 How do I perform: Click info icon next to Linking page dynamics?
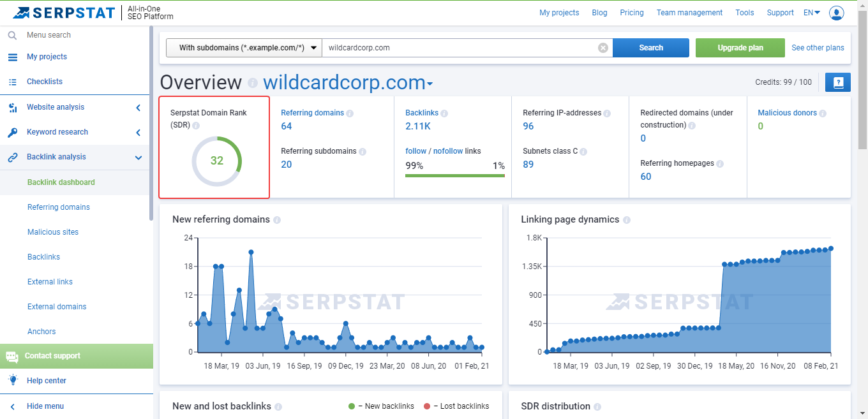627,220
